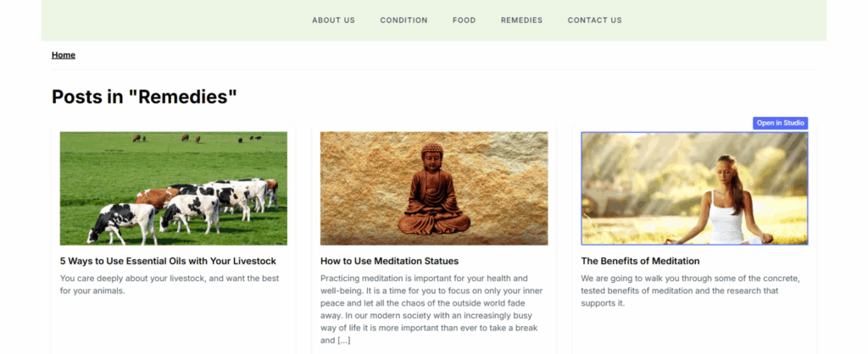The height and width of the screenshot is (354, 868).
Task: Open 'The Benefits of Meditation' post title
Action: (640, 261)
